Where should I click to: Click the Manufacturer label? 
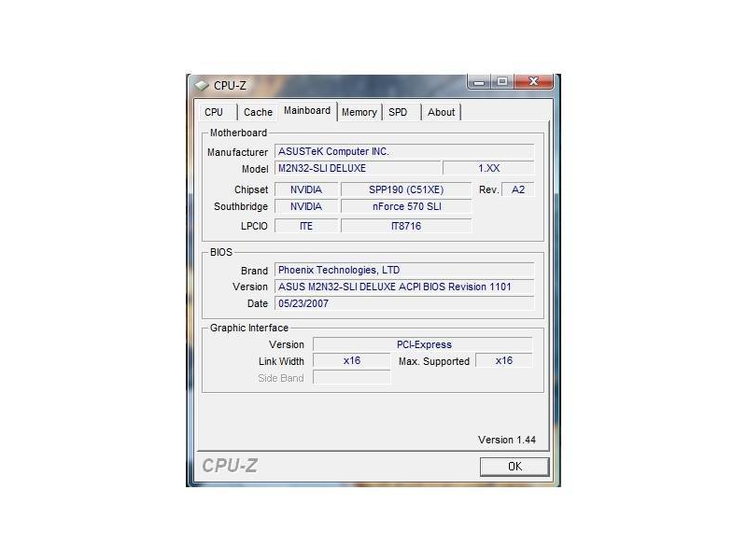(237, 152)
